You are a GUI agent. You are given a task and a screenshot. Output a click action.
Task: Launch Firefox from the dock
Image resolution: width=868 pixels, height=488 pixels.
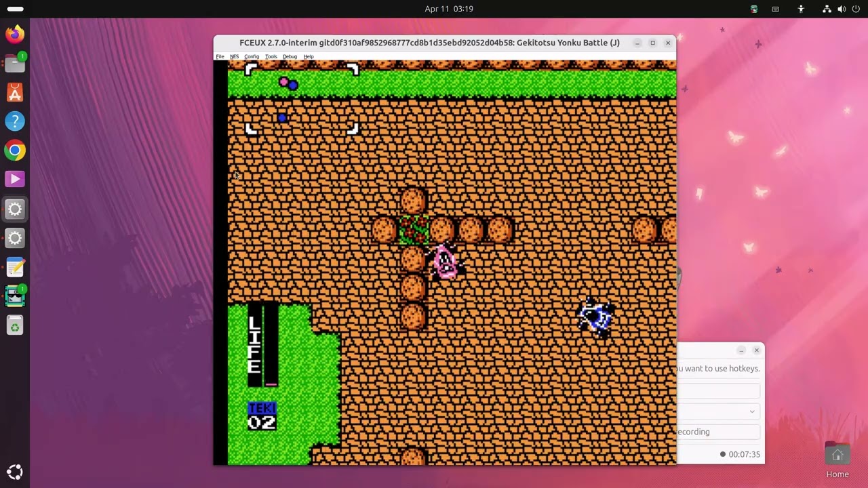click(x=15, y=34)
